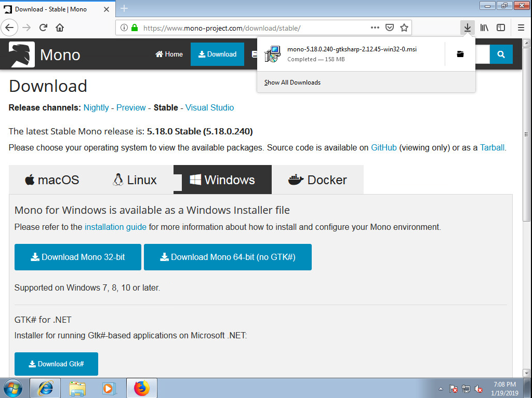Viewport: 532px width, 398px height.
Task: Click the page scrollbar up arrow
Action: 527,43
